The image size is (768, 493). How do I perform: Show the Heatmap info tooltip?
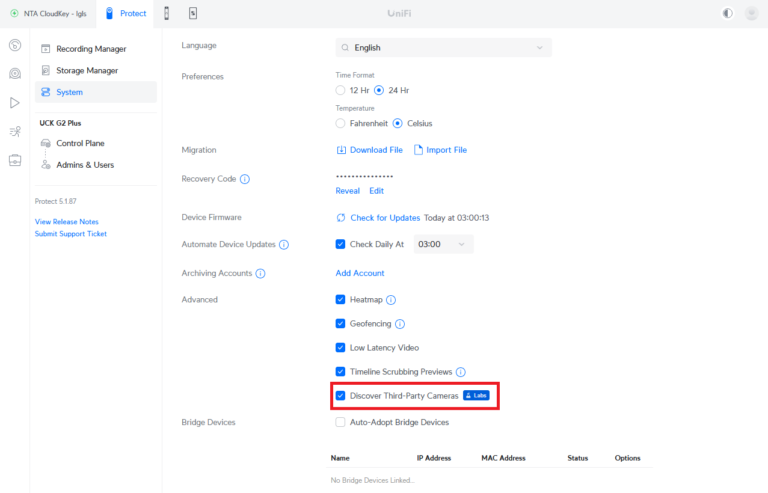click(391, 300)
